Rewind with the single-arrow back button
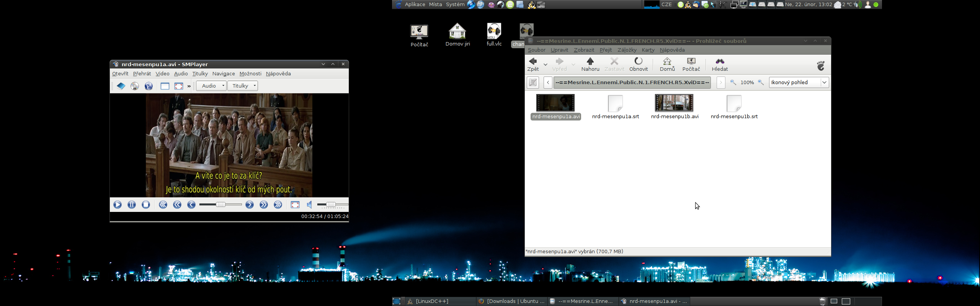 (x=191, y=205)
